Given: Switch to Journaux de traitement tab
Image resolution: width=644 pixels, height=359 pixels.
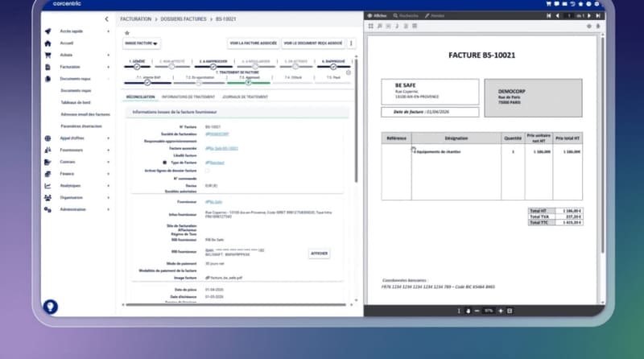Looking at the screenshot, I should click(246, 97).
